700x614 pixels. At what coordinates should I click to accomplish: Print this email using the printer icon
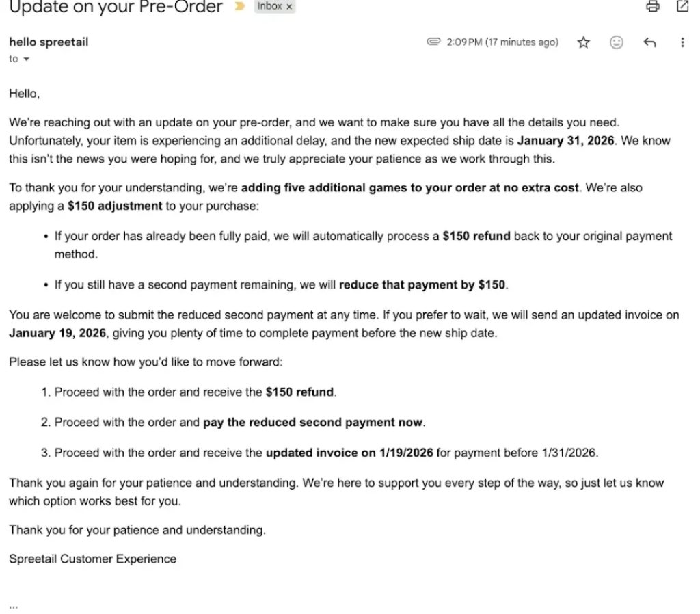[653, 7]
